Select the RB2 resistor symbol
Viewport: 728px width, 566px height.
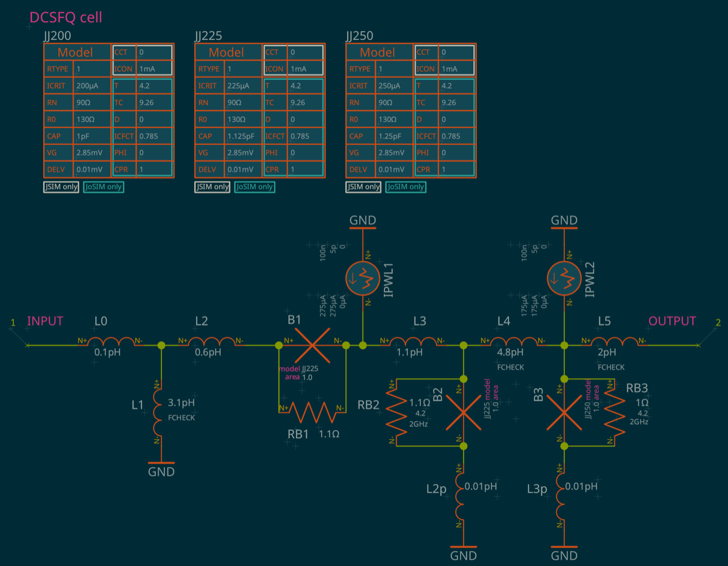tap(397, 413)
